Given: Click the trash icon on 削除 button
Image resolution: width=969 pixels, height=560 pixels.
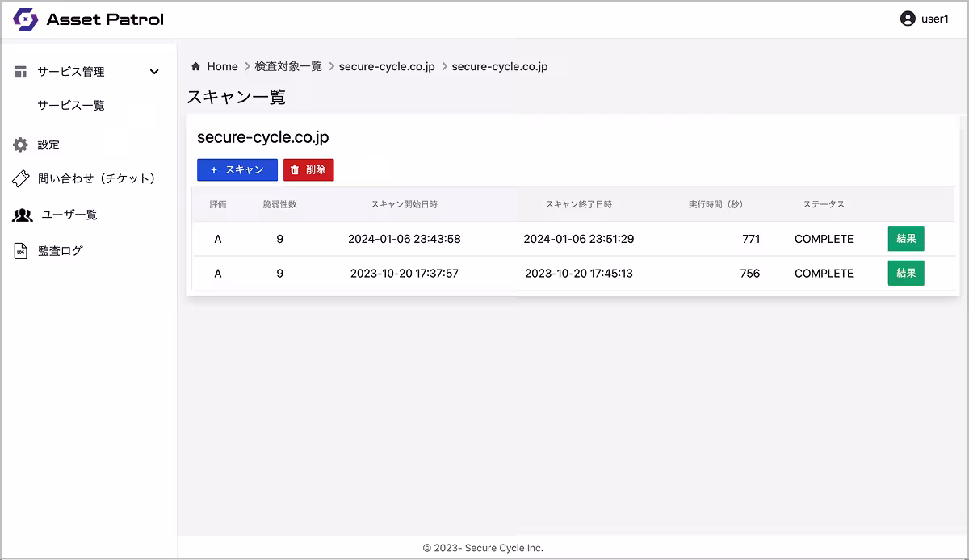Looking at the screenshot, I should click(293, 170).
